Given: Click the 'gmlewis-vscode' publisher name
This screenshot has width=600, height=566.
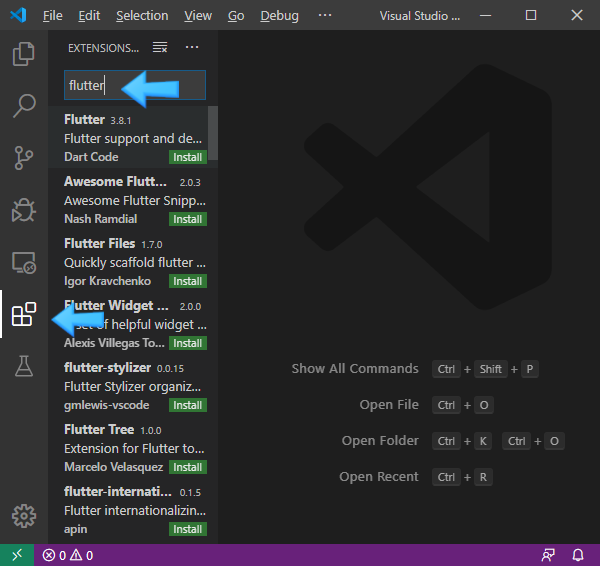Looking at the screenshot, I should tap(106, 405).
